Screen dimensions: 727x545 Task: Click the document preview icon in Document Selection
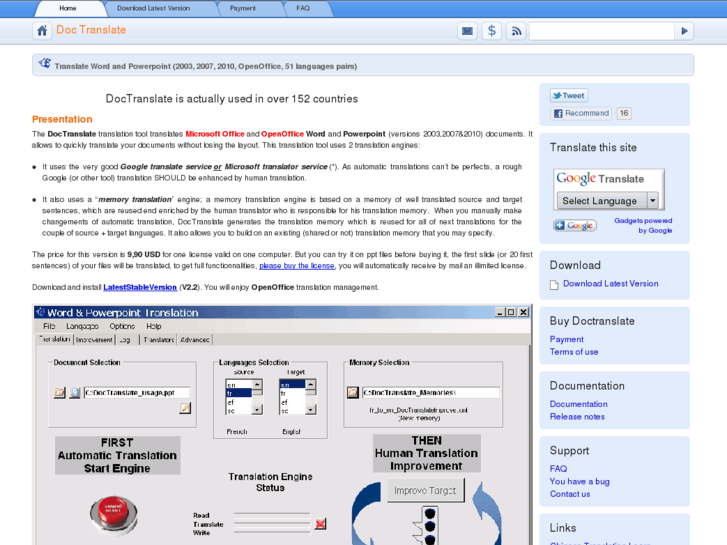[x=75, y=392]
